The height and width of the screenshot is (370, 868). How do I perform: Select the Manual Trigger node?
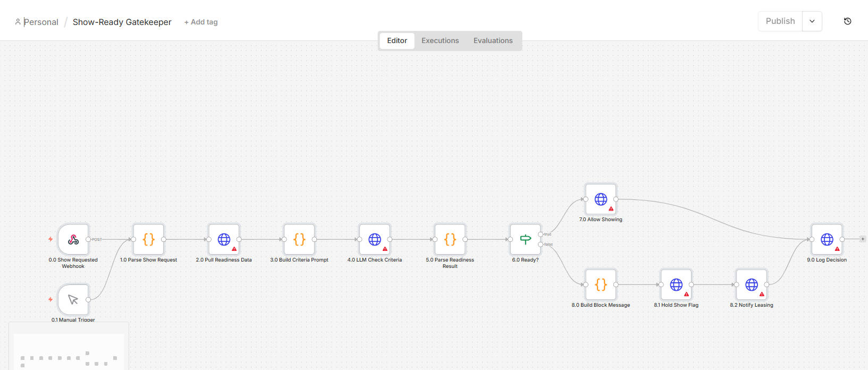pos(73,299)
